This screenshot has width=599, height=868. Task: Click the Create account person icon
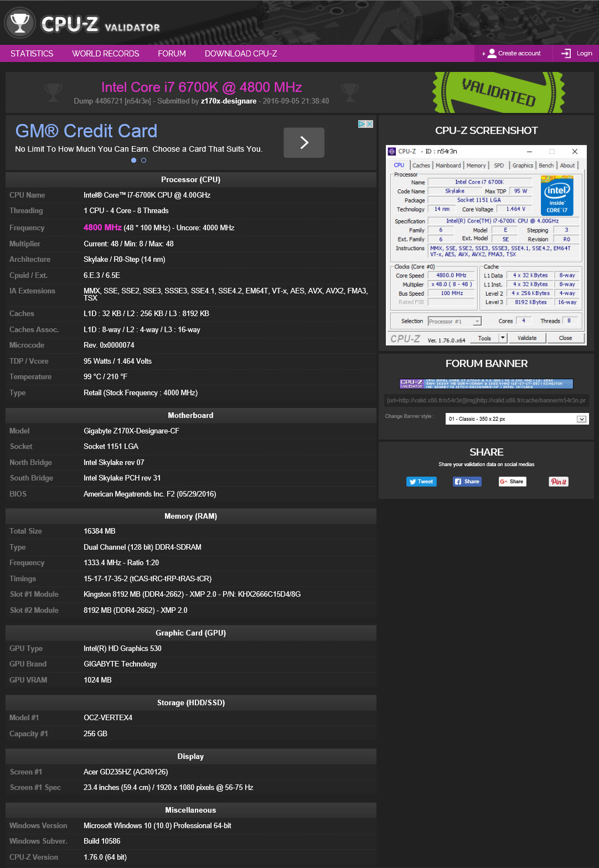pyautogui.click(x=492, y=53)
